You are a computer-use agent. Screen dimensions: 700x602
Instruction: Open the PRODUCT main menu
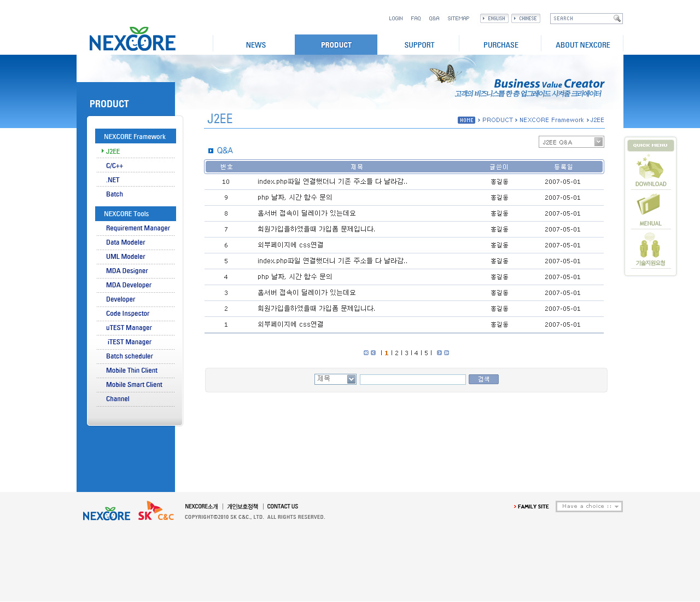(336, 45)
